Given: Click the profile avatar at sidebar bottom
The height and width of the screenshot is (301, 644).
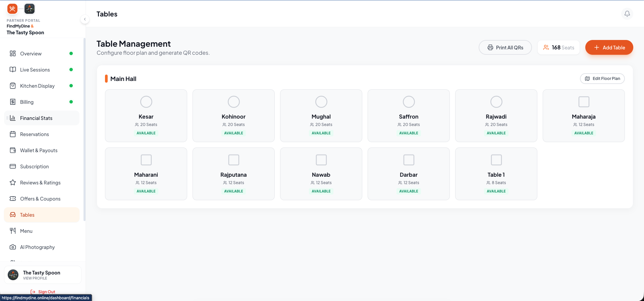Looking at the screenshot, I should pos(13,275).
